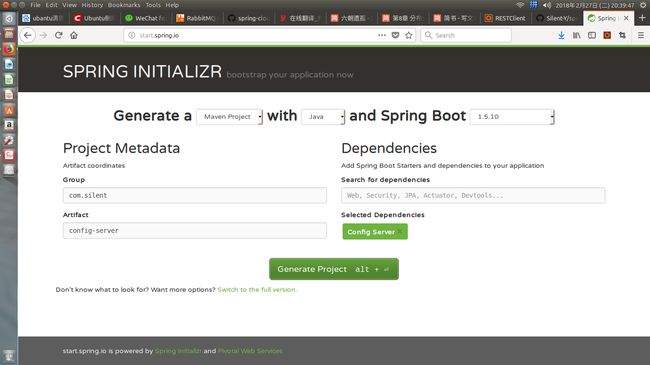650x365 pixels.
Task: Open the Trash in the dock
Action: [x=9, y=355]
